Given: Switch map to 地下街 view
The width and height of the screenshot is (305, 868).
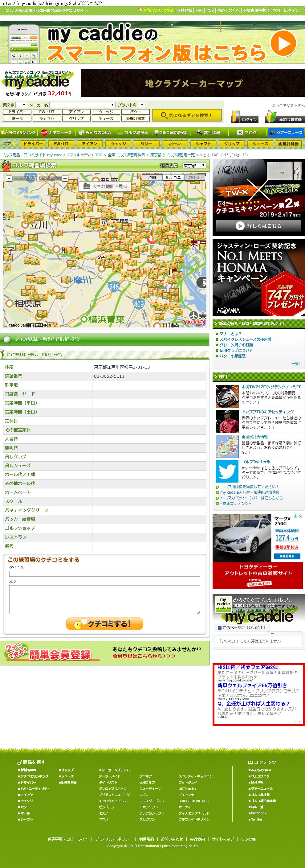Looking at the screenshot, I should [195, 177].
